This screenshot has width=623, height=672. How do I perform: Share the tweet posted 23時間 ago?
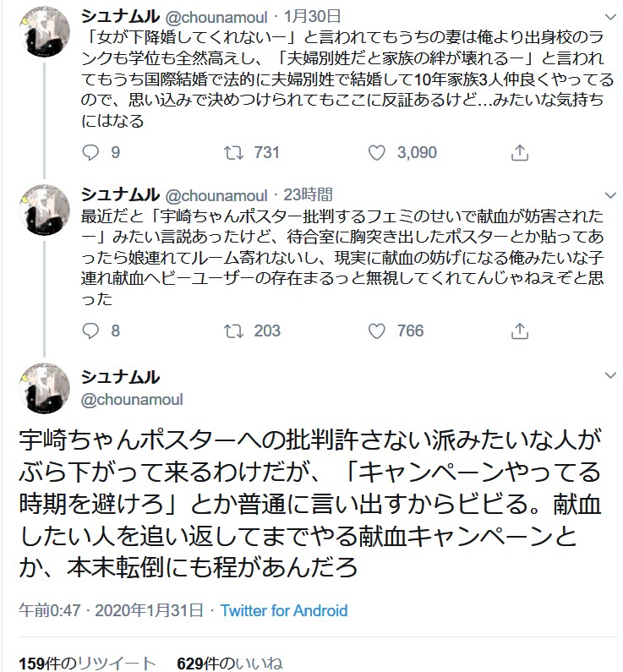tap(520, 331)
